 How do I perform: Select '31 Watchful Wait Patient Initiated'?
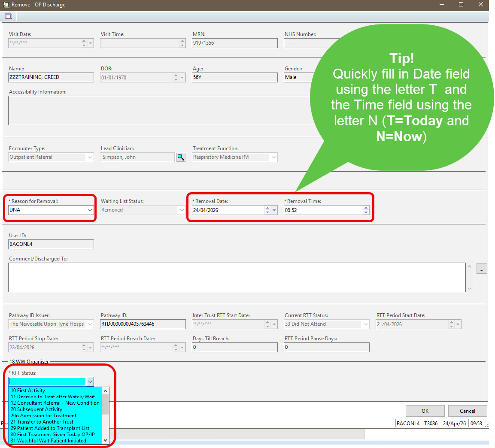coord(48,441)
